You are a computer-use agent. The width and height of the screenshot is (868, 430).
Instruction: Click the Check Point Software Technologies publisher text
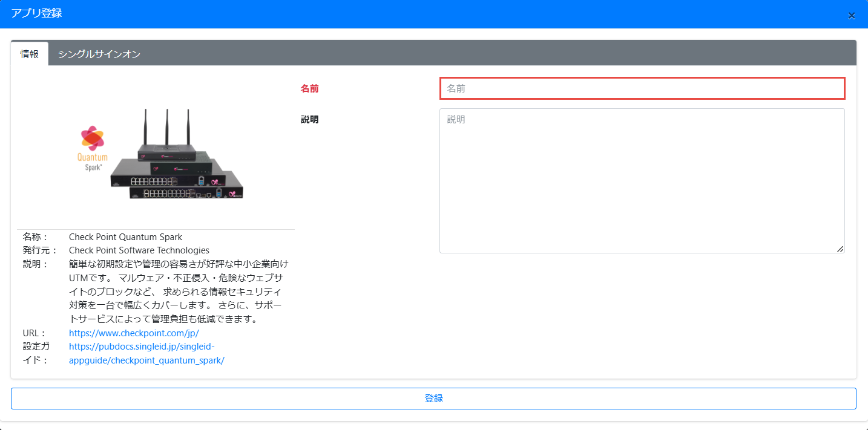point(139,250)
